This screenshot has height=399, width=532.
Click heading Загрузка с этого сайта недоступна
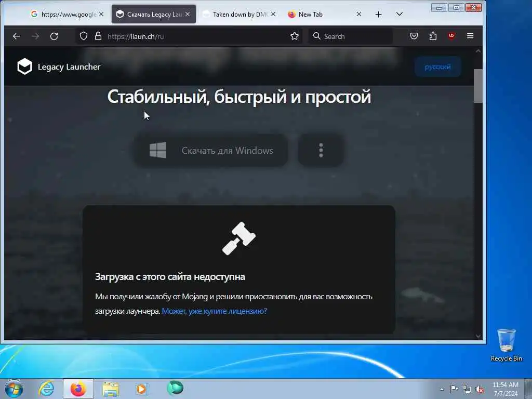coord(170,276)
